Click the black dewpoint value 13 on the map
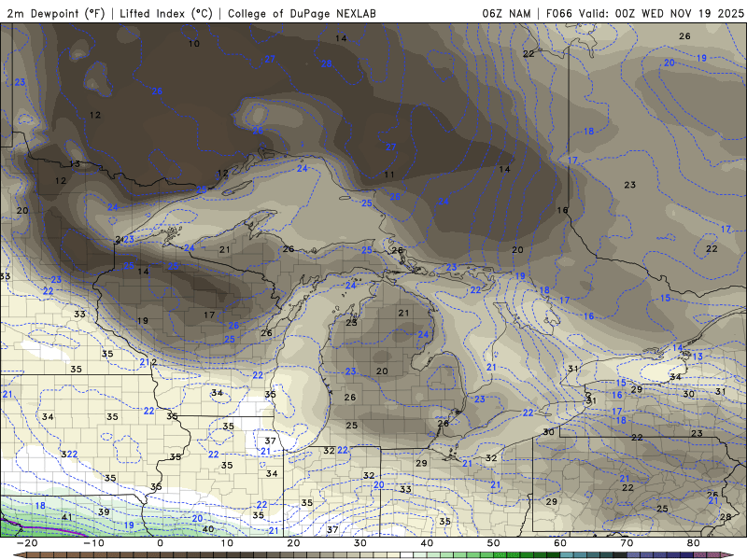 pos(75,164)
